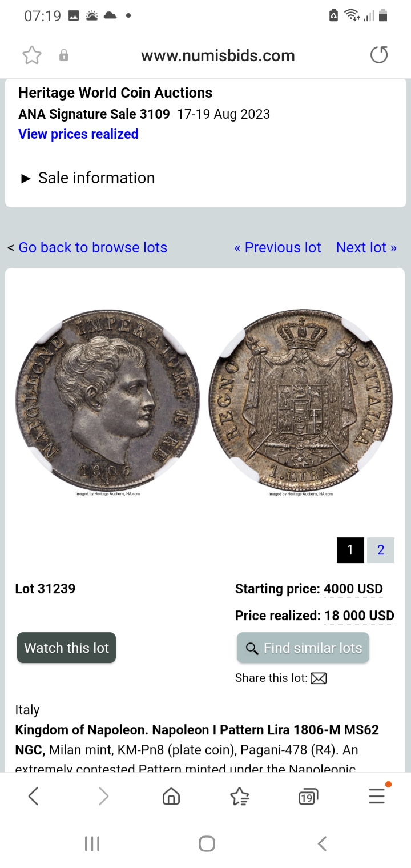Go back to browse lots
This screenshot has width=411, height=868.
pyautogui.click(x=92, y=247)
